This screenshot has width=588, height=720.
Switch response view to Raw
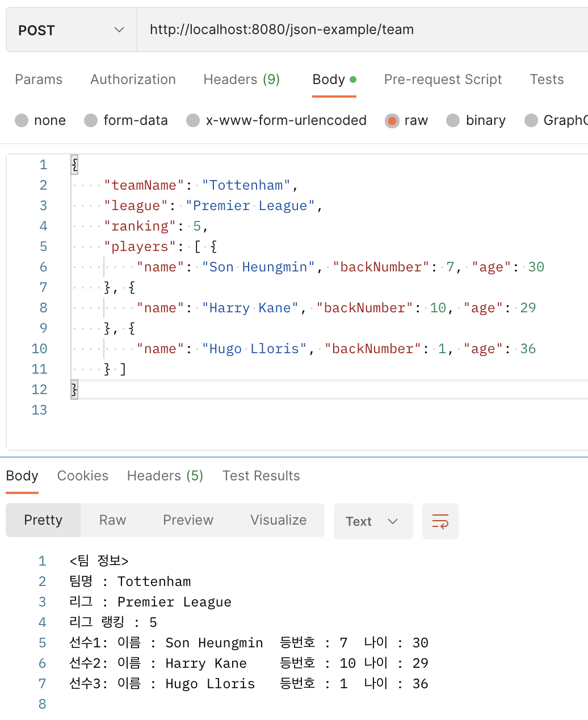click(112, 520)
